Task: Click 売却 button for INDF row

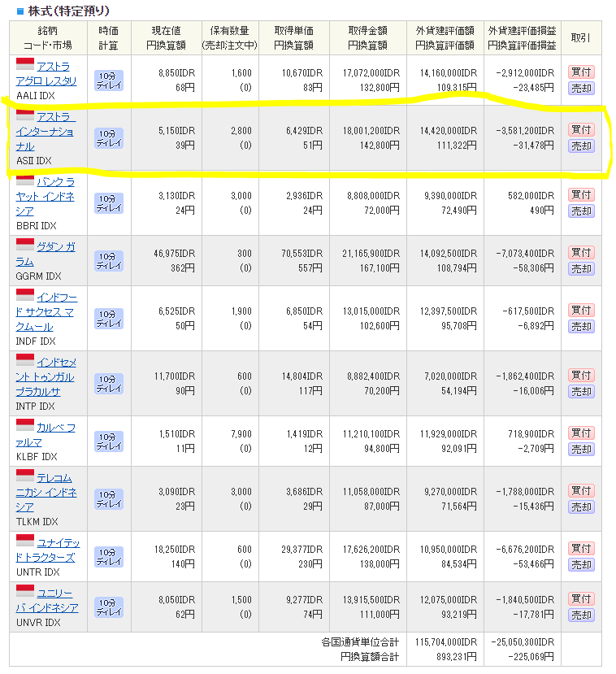Action: pos(581,327)
